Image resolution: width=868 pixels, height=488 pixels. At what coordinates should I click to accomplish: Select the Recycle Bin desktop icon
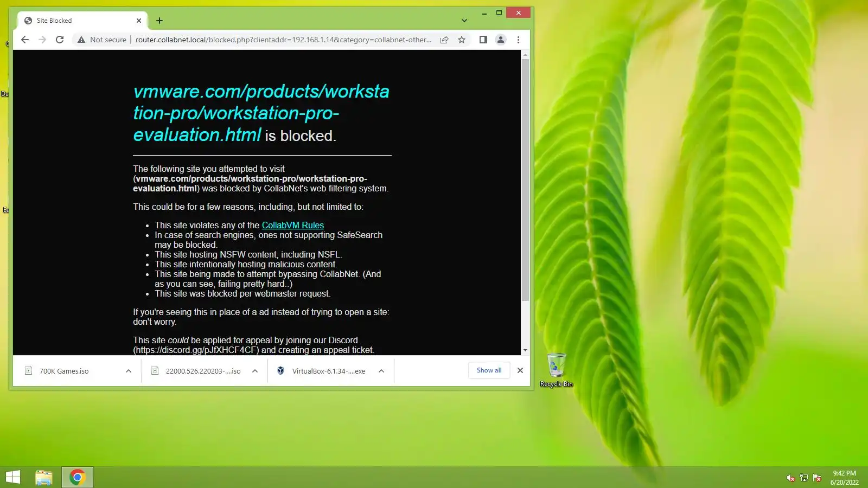pos(557,370)
